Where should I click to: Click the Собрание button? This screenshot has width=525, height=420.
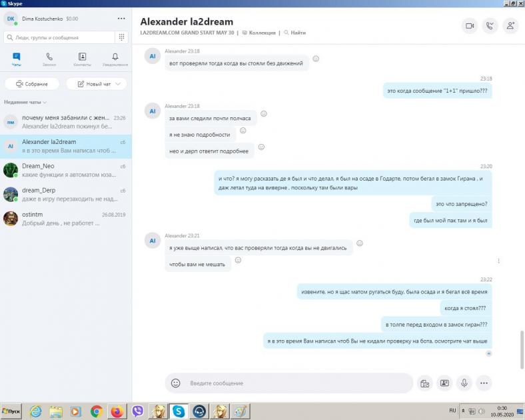[32, 84]
